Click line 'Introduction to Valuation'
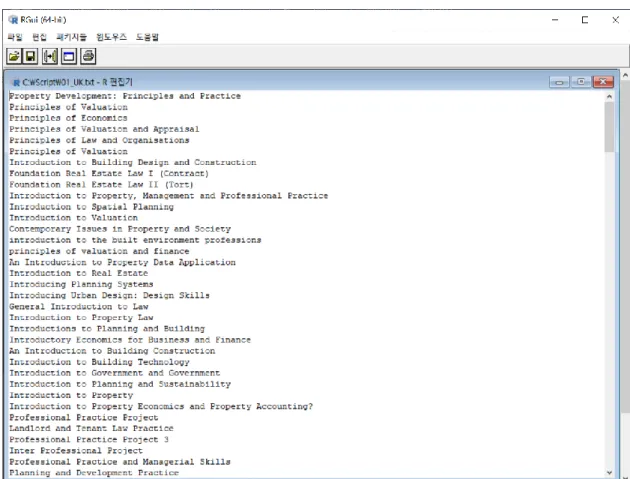630x479 pixels. click(74, 218)
